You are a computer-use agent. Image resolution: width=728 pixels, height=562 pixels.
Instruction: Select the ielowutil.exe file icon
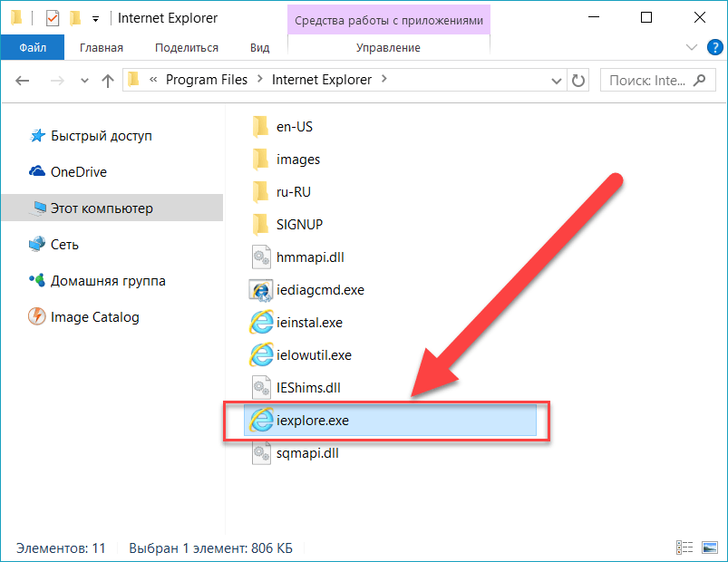point(261,355)
